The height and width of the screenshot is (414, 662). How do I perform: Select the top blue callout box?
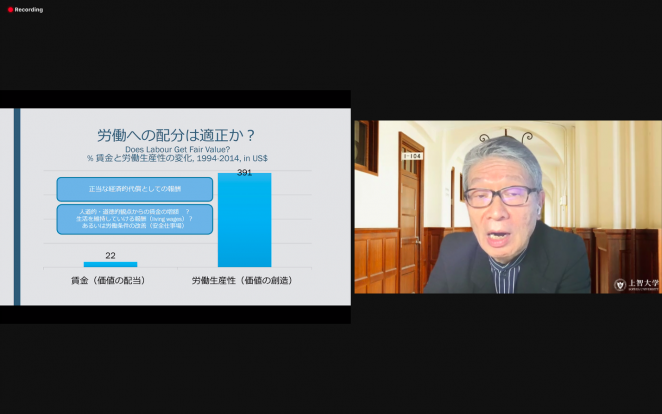point(134,188)
